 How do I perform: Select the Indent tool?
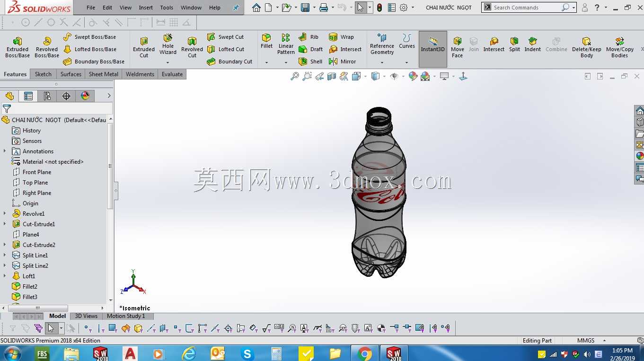[533, 44]
